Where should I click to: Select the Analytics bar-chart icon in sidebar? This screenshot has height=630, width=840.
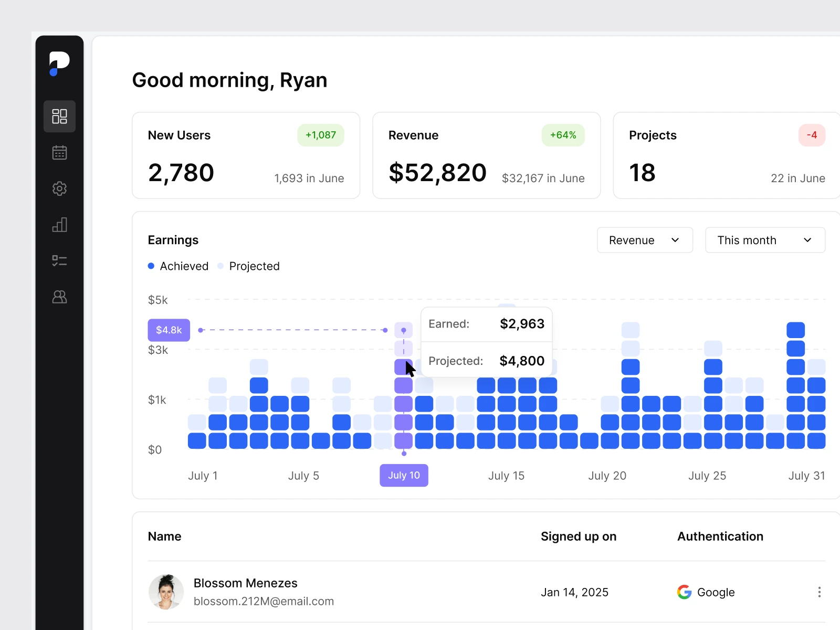[x=59, y=225]
